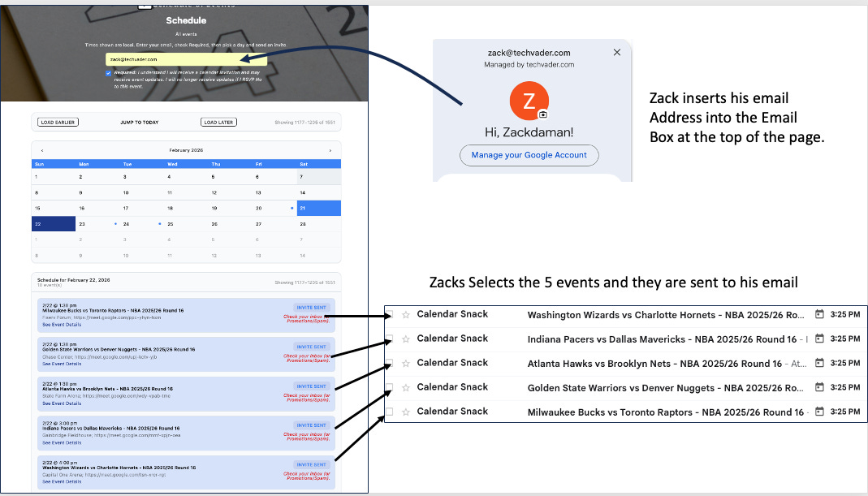Go to previous month in calendar
Viewport: 868px width, 496px height.
click(42, 150)
